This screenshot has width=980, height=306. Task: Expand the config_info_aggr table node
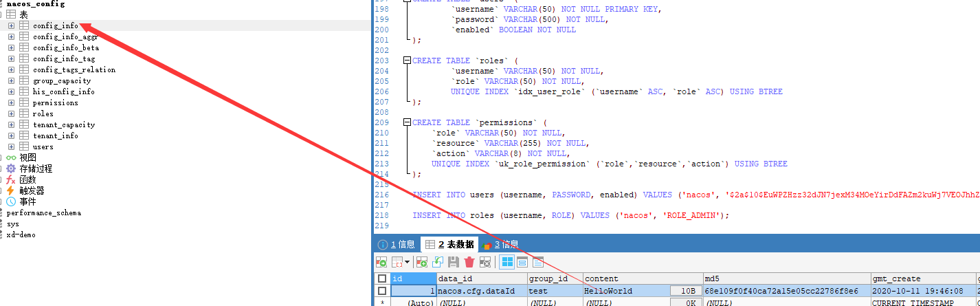click(12, 36)
